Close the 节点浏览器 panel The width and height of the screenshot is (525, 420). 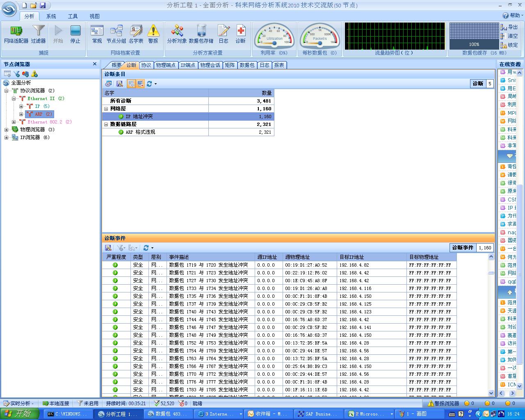click(95, 64)
